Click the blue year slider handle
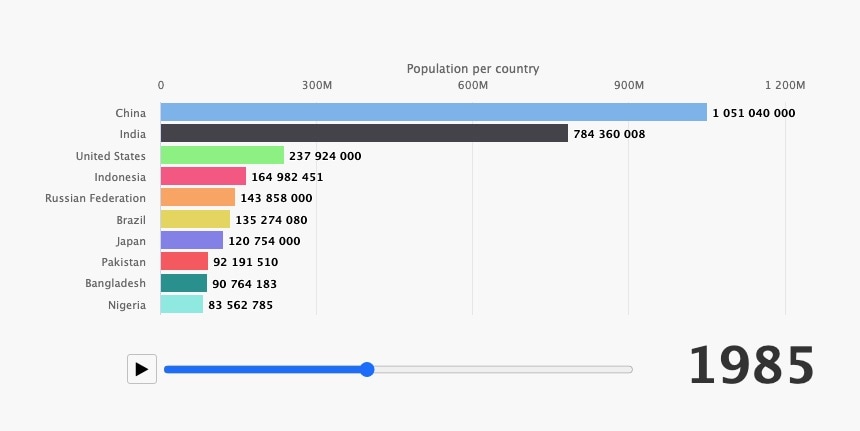 tap(367, 369)
